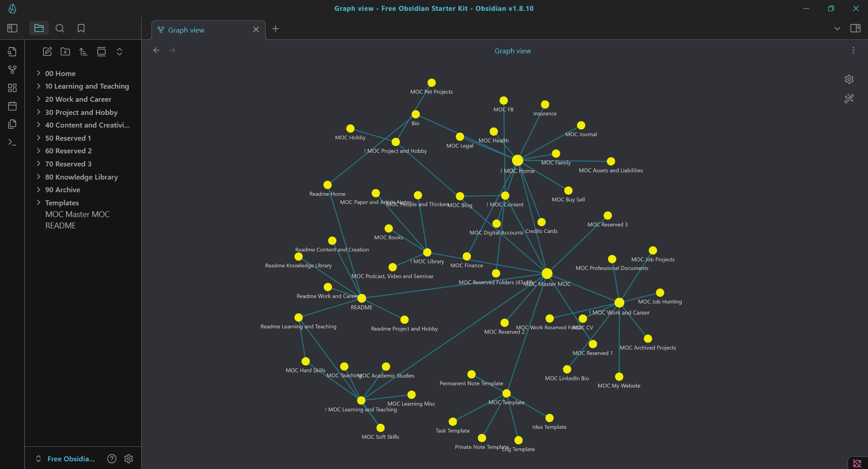This screenshot has width=868, height=469.
Task: Create a new folder
Action: 65,52
